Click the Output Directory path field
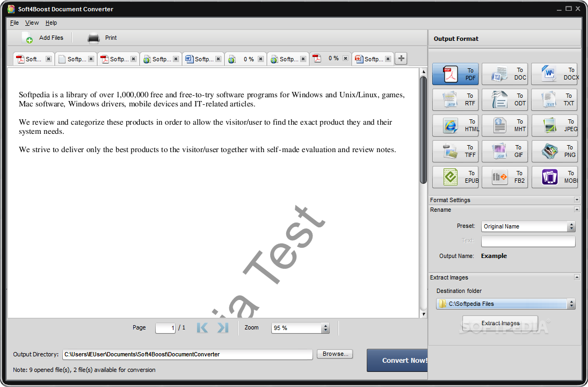588x387 pixels. tap(187, 354)
